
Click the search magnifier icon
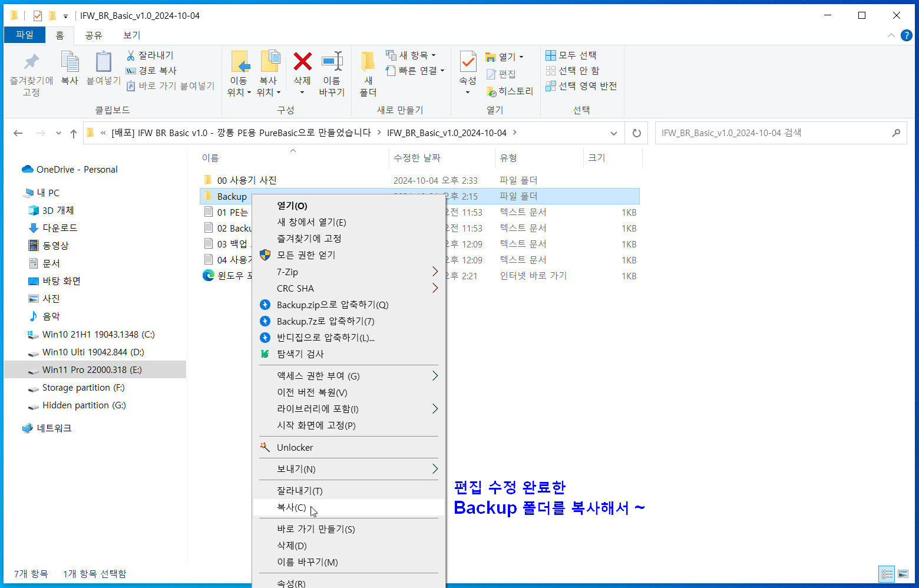click(x=896, y=133)
